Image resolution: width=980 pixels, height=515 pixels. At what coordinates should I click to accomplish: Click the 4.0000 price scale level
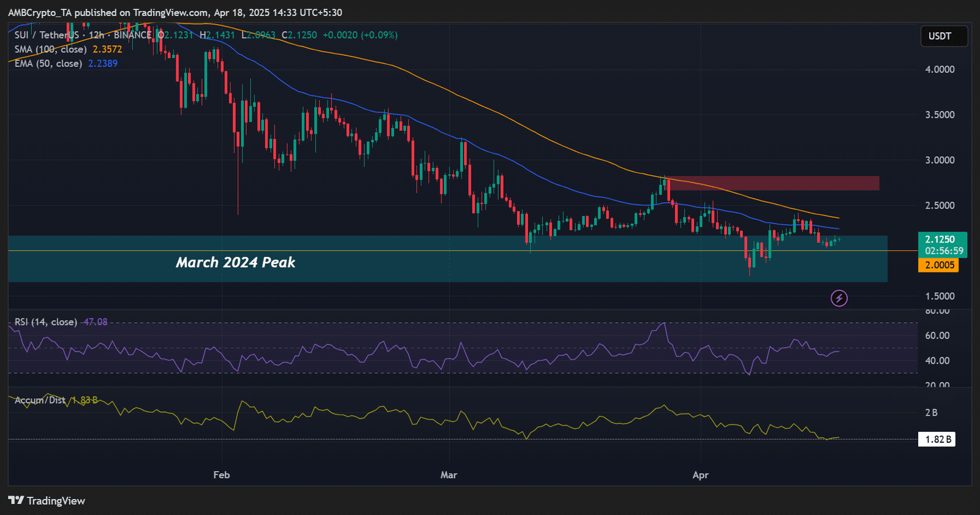[x=940, y=69]
